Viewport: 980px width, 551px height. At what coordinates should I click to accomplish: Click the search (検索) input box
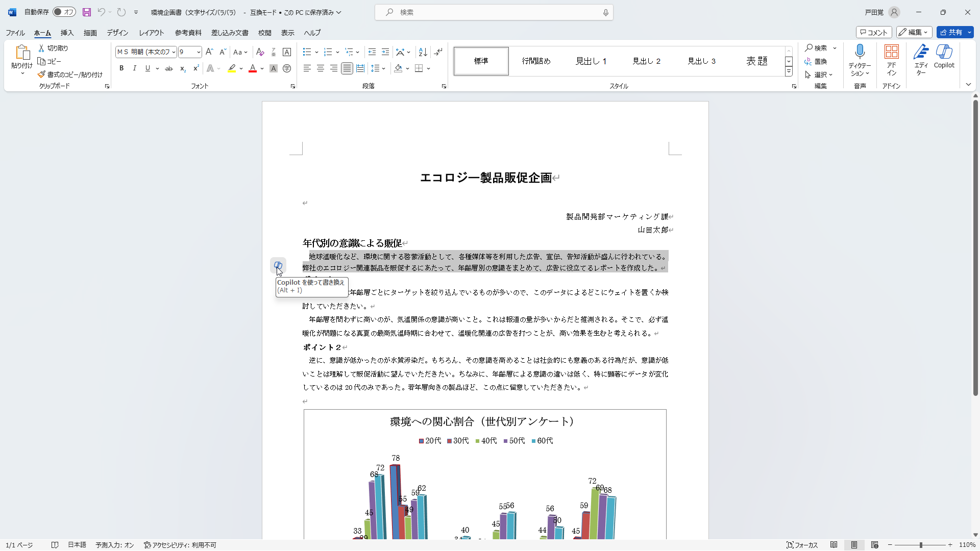(494, 12)
